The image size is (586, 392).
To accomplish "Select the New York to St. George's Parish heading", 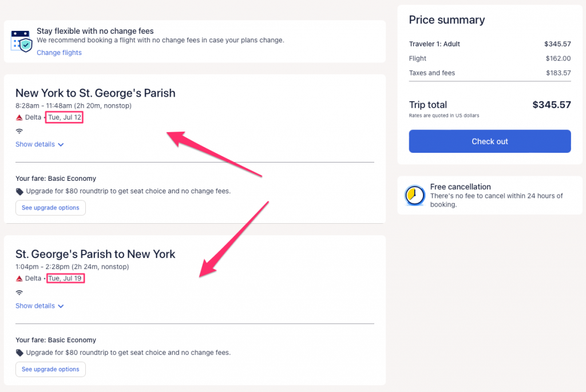I will pos(95,93).
